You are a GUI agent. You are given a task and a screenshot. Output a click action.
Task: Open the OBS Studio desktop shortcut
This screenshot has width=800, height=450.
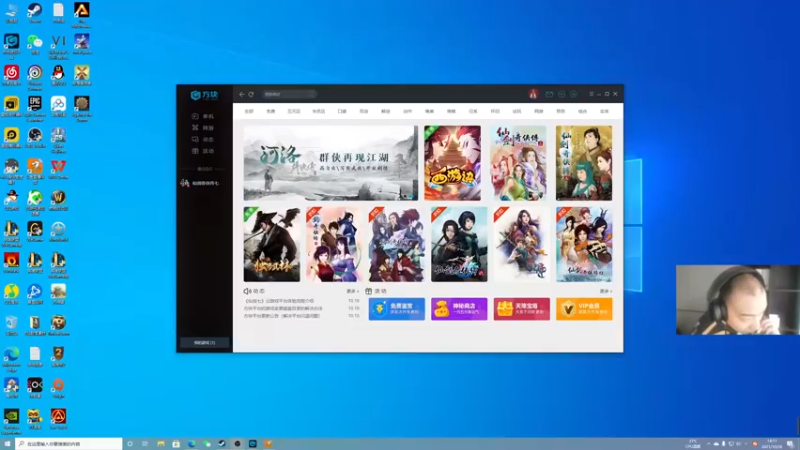(35, 138)
